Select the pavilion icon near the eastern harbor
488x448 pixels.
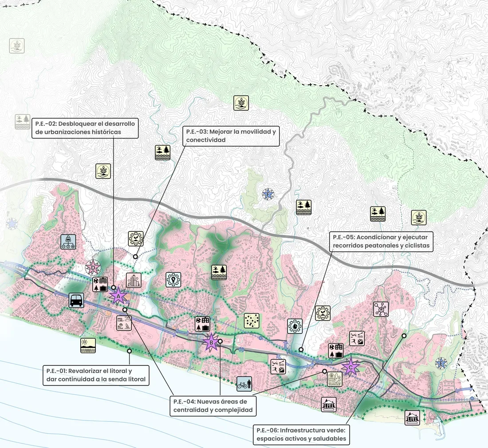click(413, 418)
